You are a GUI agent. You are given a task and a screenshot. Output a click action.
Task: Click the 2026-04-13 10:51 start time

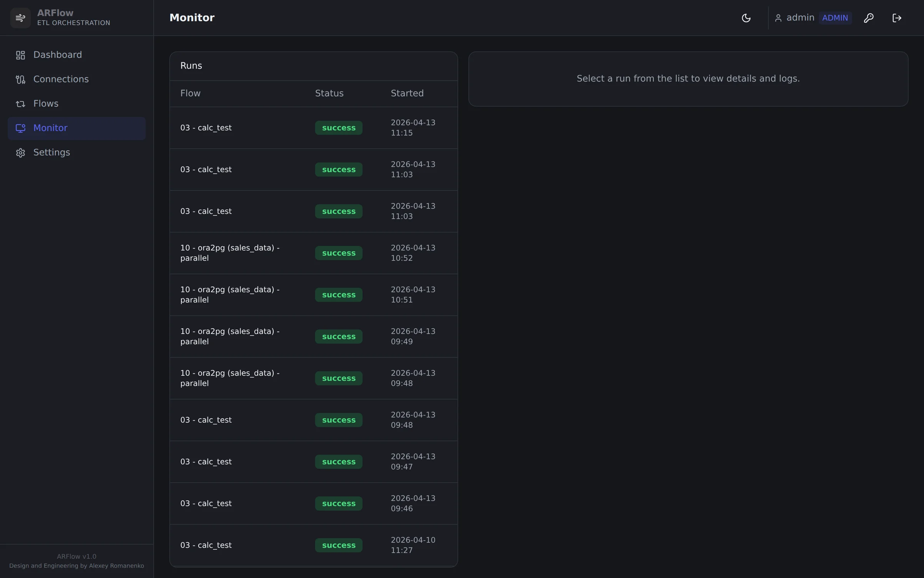point(413,294)
